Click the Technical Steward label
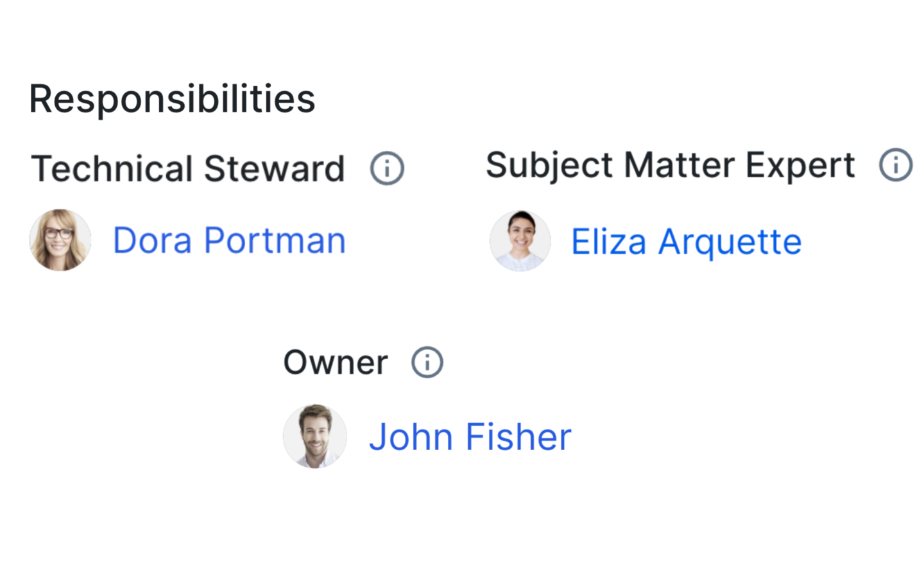924x578 pixels. point(188,169)
